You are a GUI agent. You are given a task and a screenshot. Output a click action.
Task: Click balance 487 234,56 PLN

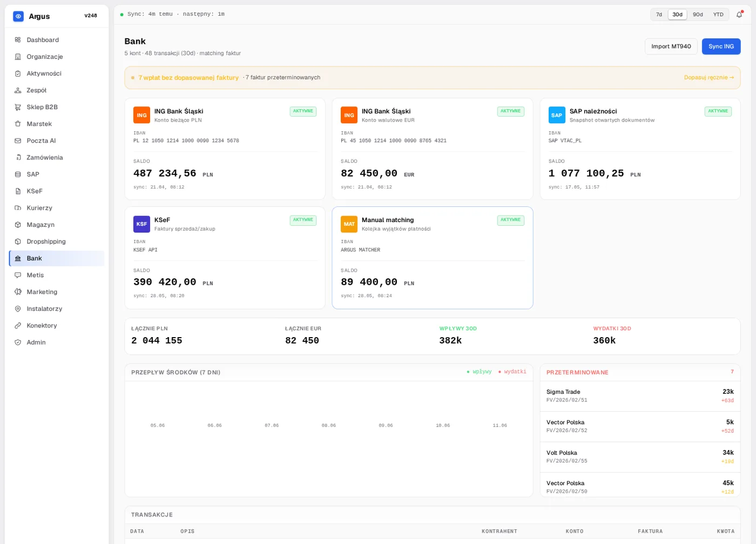(x=173, y=173)
